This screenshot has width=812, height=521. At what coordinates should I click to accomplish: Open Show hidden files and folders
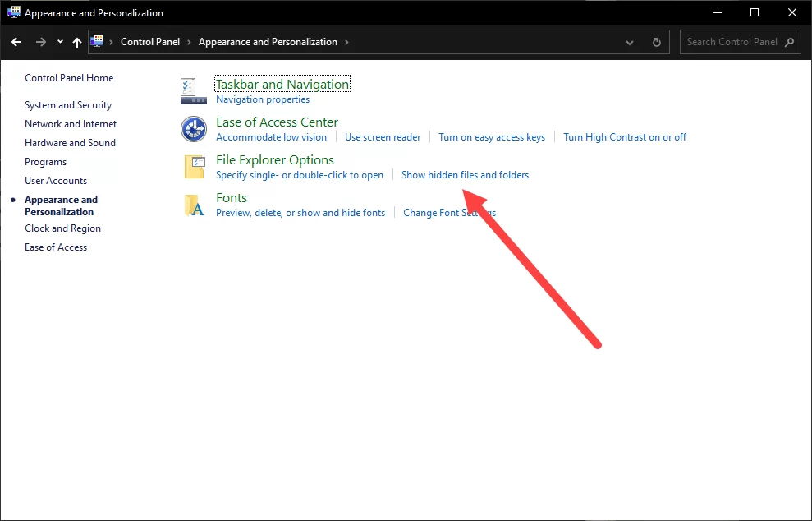pos(465,174)
